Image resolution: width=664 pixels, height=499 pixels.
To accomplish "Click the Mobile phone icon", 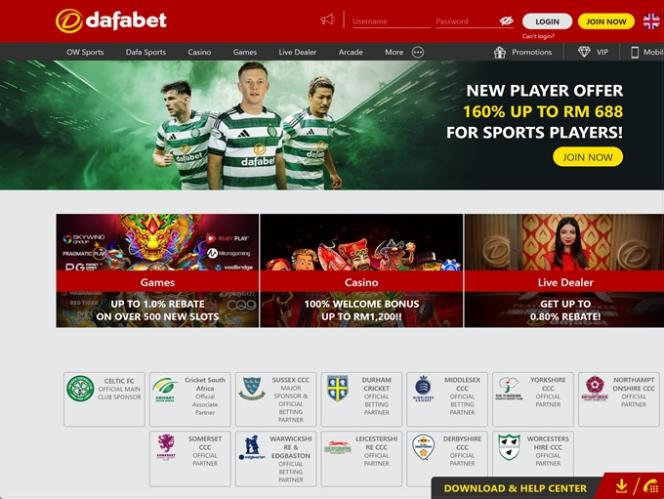I will click(x=634, y=52).
